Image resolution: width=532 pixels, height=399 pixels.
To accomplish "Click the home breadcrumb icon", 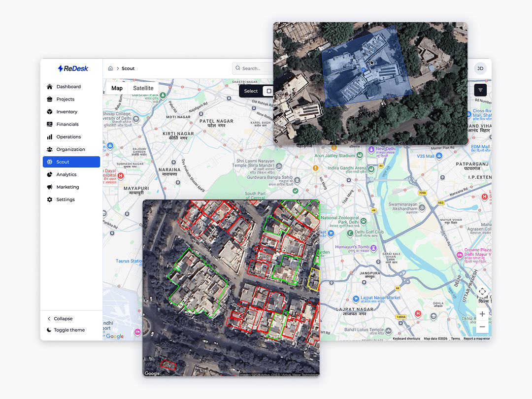I will 110,68.
